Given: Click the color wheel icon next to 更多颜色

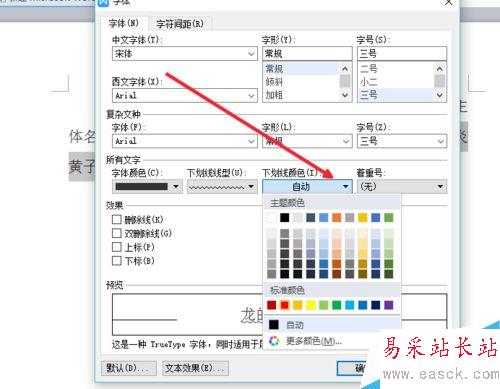Looking at the screenshot, I should pyautogui.click(x=274, y=341).
